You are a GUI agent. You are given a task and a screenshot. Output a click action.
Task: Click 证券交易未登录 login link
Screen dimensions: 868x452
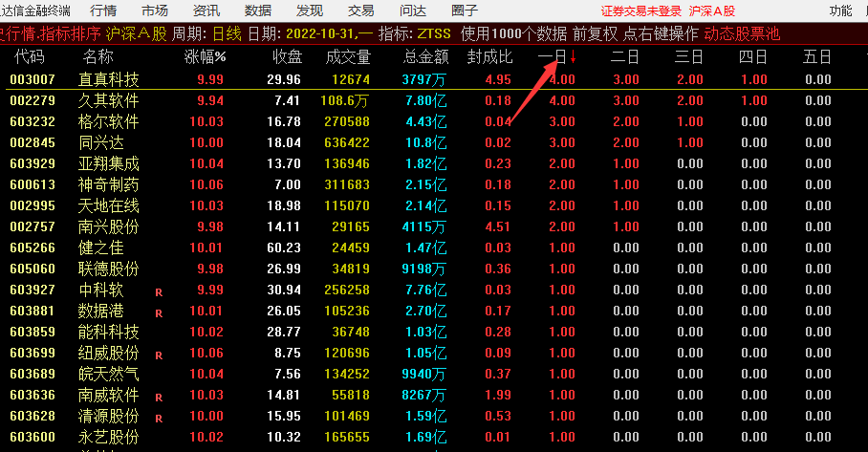(x=641, y=11)
